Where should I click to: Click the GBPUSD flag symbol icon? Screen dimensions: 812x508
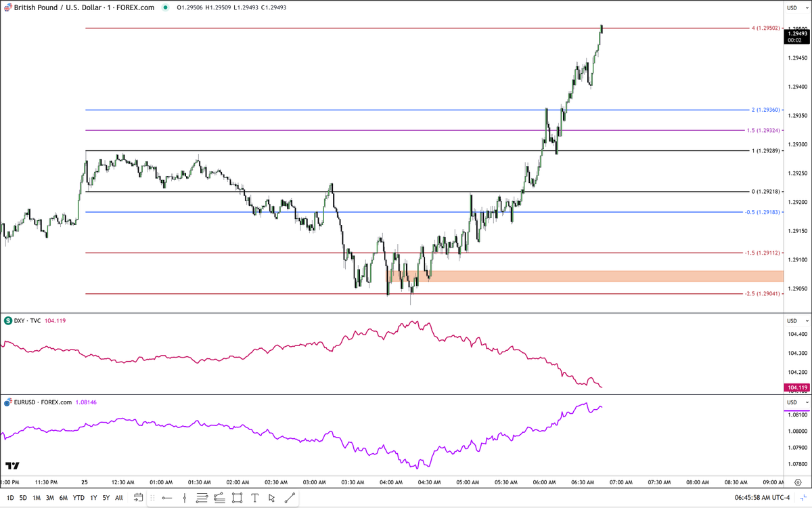[x=7, y=7]
